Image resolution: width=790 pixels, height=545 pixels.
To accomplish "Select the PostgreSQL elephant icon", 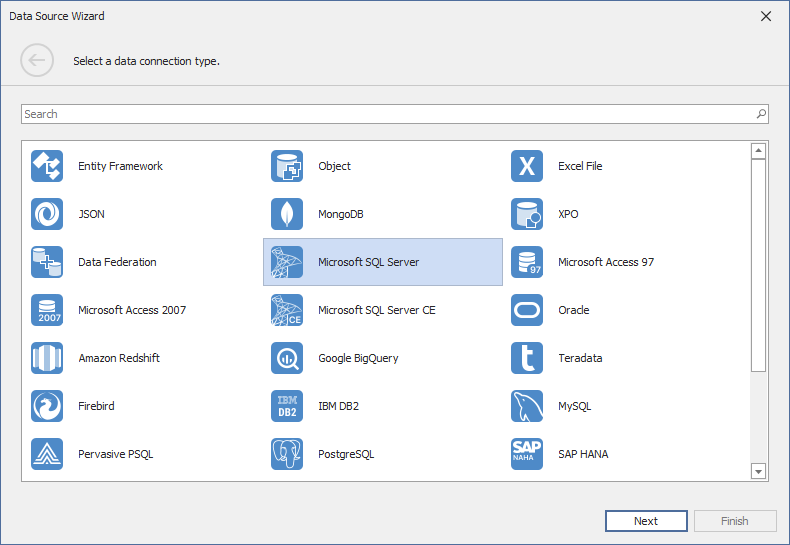I will [x=287, y=454].
